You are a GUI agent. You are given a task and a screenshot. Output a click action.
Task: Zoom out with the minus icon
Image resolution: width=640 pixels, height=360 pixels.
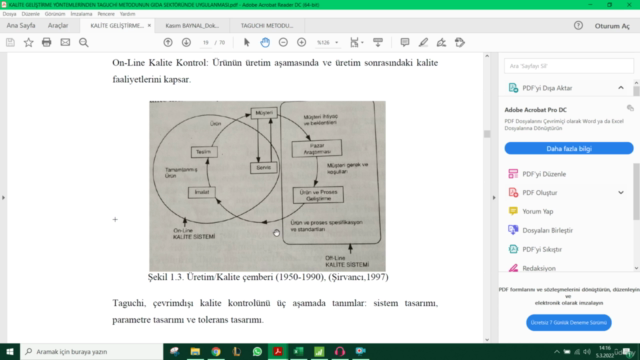point(283,42)
